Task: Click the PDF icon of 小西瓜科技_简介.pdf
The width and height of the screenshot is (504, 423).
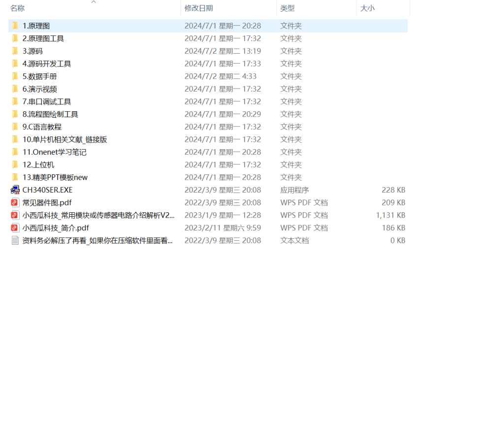Action: [x=15, y=228]
